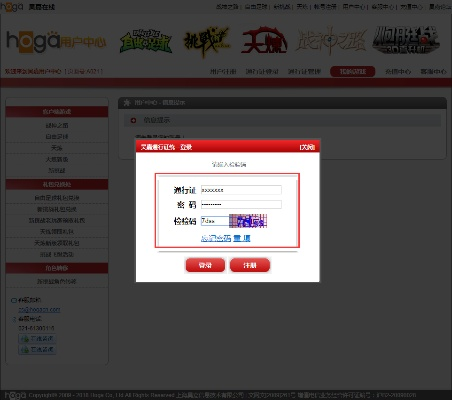Open the 天炼 gift package claim link
Screen dimensions: 452x400
[x=57, y=231]
